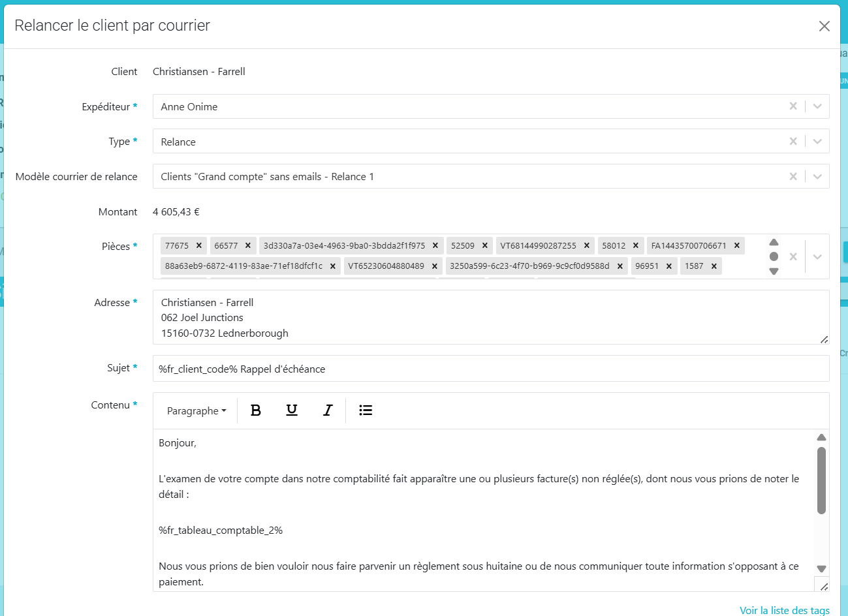Open the 'Voir la liste des tags' link
This screenshot has width=848, height=616.
point(785,610)
